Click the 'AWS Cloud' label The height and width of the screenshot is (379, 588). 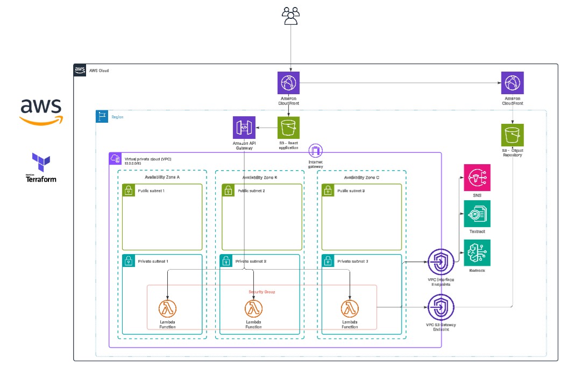click(x=99, y=71)
